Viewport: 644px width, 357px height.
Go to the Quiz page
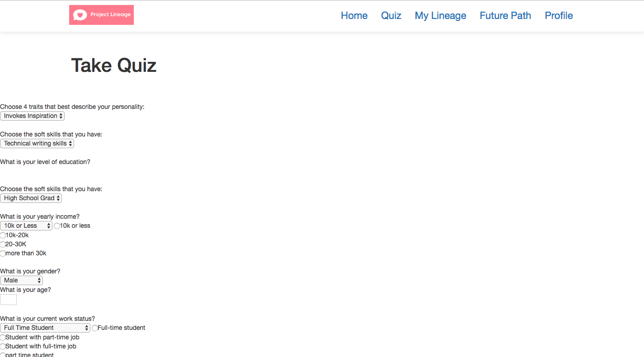(391, 15)
